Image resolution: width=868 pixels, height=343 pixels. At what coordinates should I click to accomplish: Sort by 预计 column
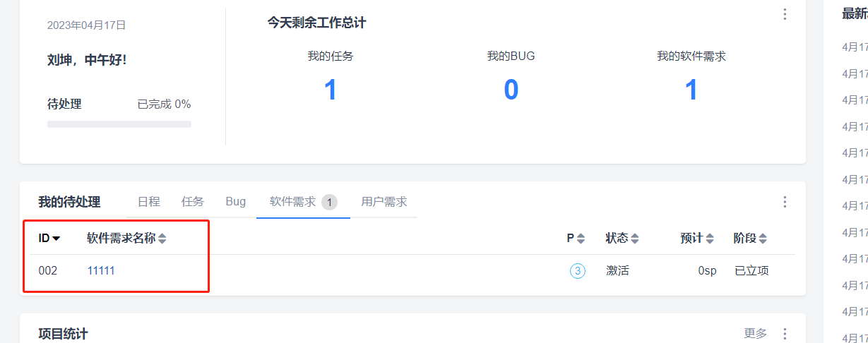[709, 239]
